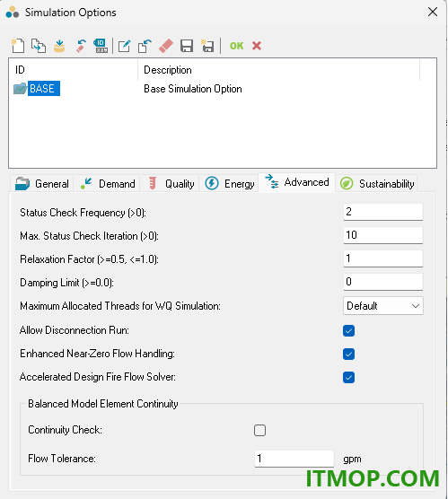Toggle Allow Disconnection Run checkbox

(348, 330)
